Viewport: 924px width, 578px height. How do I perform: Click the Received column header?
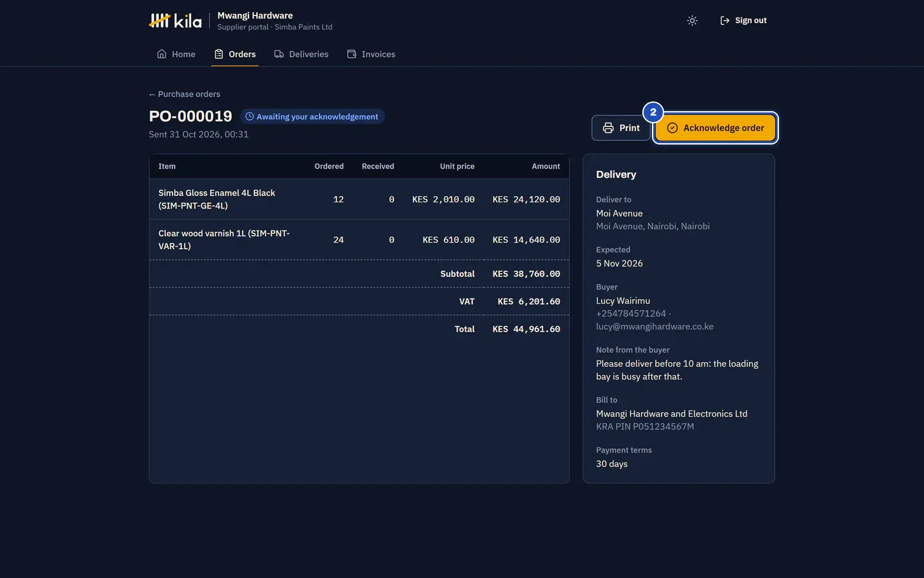coord(378,166)
